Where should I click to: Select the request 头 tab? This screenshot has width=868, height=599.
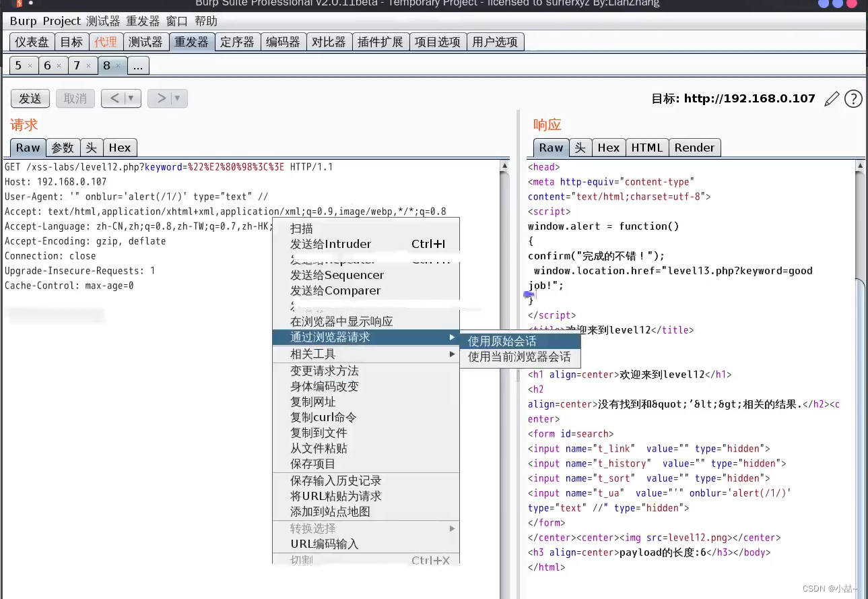(91, 148)
